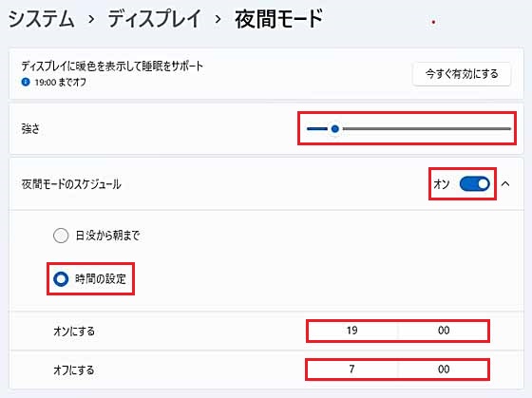Open the オンにする hour field showing 19
Viewport: 532px width, 398px height.
352,331
